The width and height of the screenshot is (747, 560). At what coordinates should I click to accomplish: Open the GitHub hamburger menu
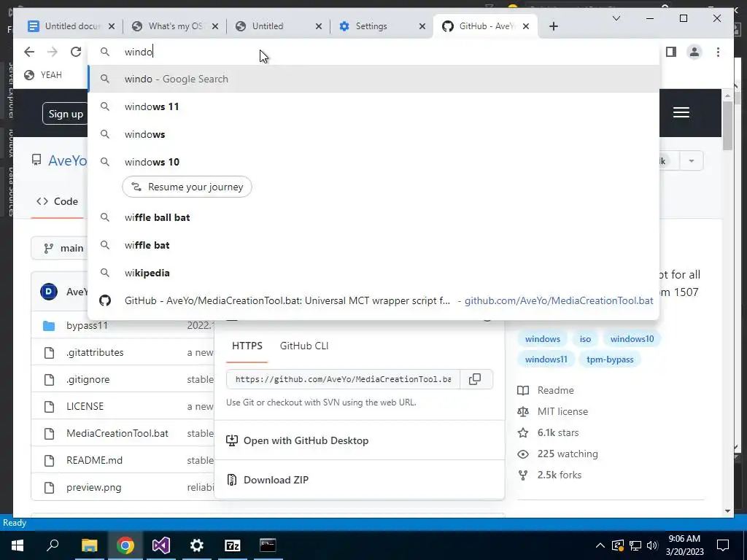[681, 112]
